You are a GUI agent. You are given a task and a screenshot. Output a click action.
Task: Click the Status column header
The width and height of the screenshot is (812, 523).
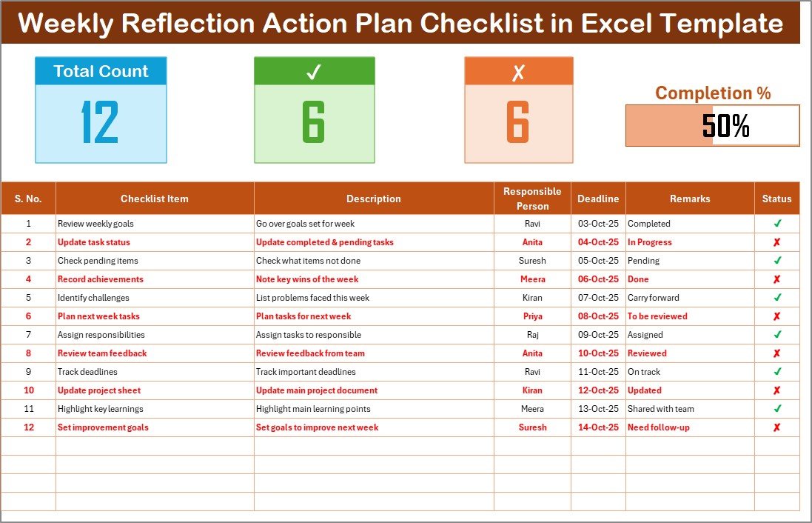[x=777, y=199]
